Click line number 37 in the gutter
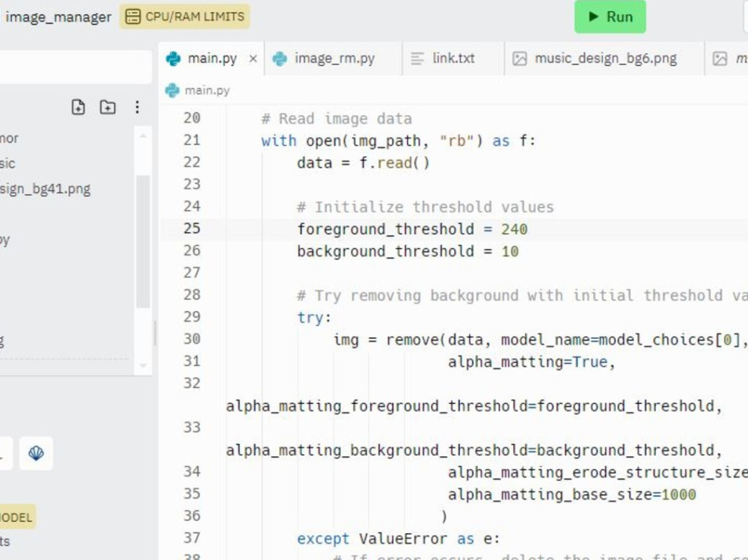Image resolution: width=748 pixels, height=560 pixels. (x=191, y=538)
